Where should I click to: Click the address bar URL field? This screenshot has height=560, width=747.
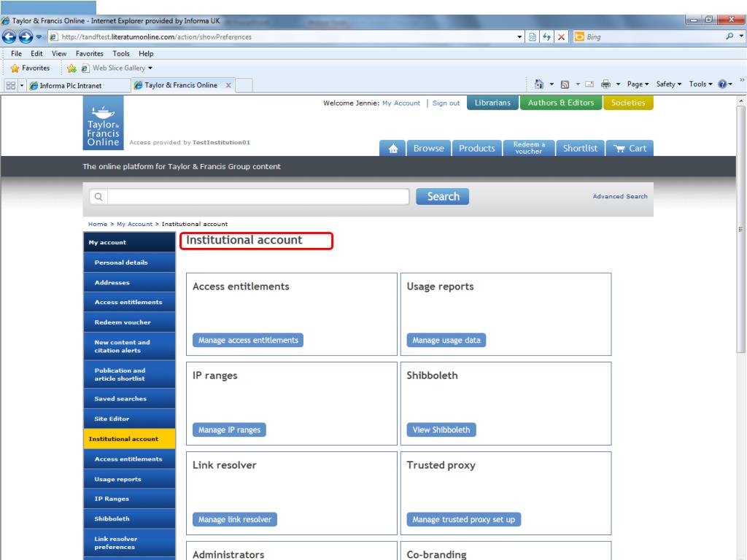coord(281,36)
